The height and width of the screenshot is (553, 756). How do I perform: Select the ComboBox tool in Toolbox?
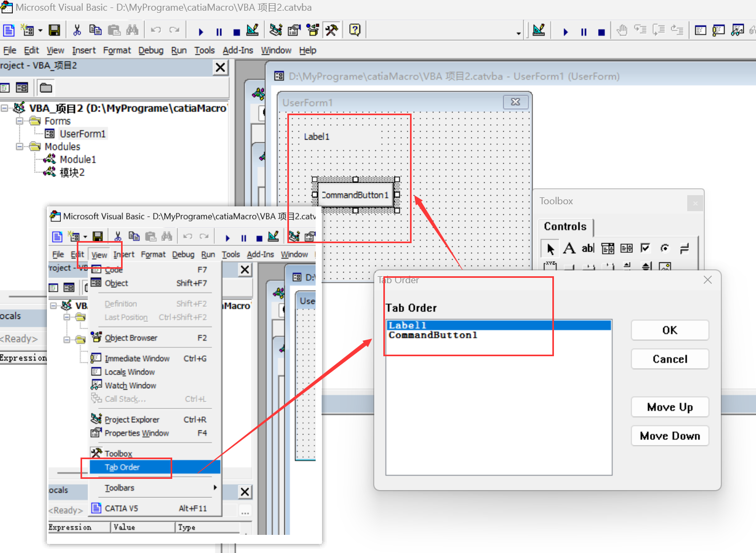[607, 249]
